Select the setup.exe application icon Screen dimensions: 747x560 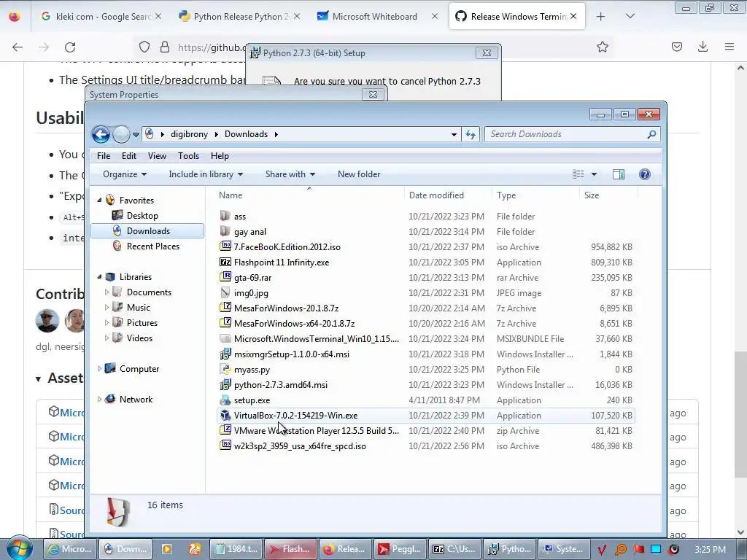point(225,400)
